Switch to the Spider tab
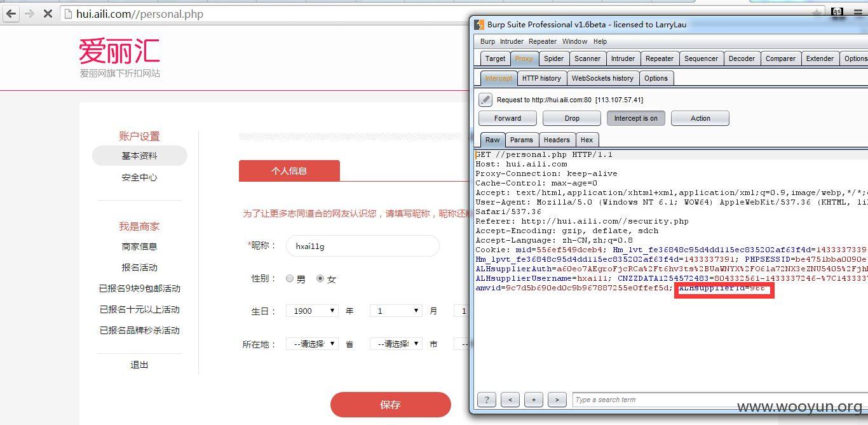 pos(553,58)
